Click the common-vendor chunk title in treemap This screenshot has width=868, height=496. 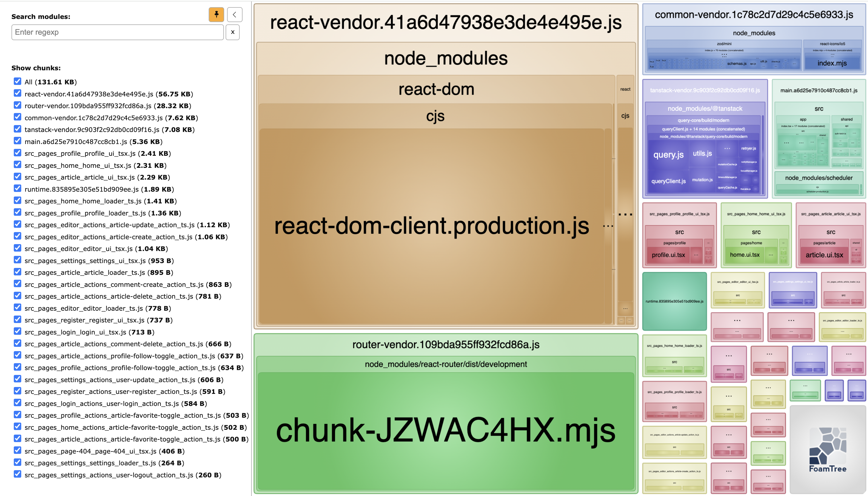(x=754, y=15)
